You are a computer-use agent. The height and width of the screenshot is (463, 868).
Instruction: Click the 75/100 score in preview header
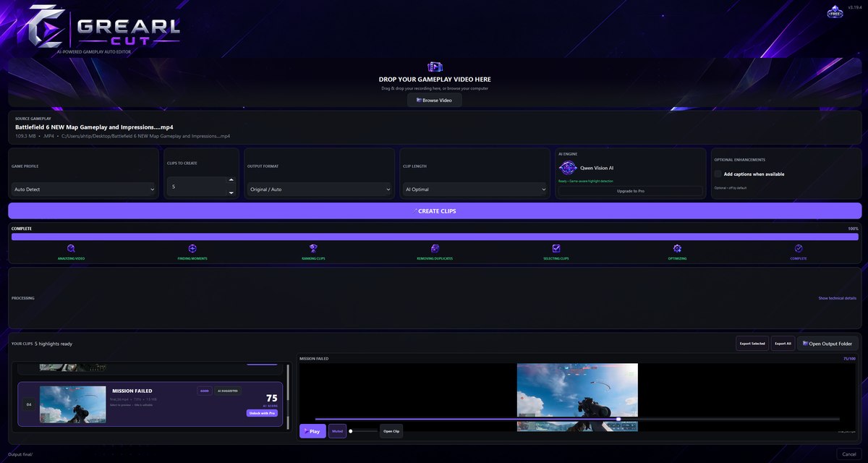click(849, 359)
